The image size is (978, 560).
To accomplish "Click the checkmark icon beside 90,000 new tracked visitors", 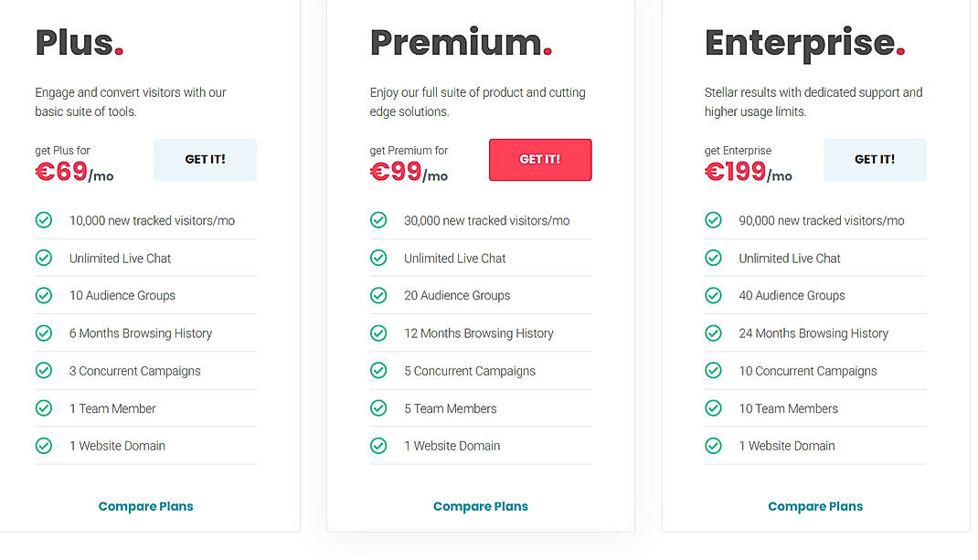I will (x=713, y=220).
